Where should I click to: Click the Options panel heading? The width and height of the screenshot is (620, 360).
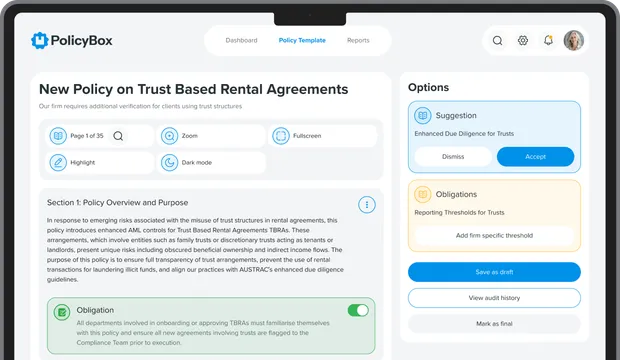click(x=428, y=87)
